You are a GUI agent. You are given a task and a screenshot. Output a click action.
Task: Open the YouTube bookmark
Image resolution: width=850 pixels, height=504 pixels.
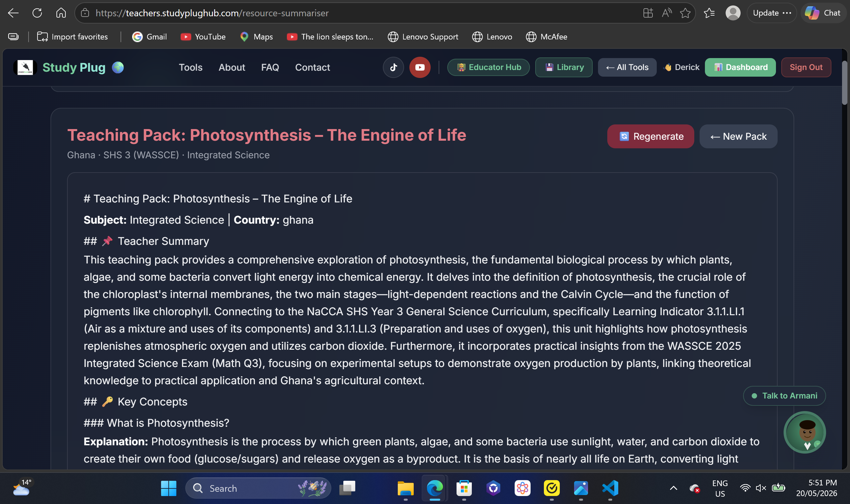pos(203,37)
